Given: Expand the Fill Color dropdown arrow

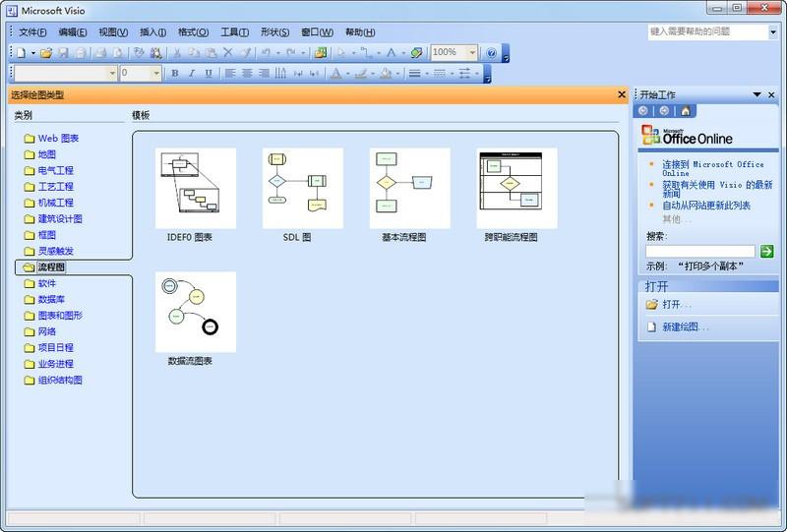Looking at the screenshot, I should (x=397, y=74).
